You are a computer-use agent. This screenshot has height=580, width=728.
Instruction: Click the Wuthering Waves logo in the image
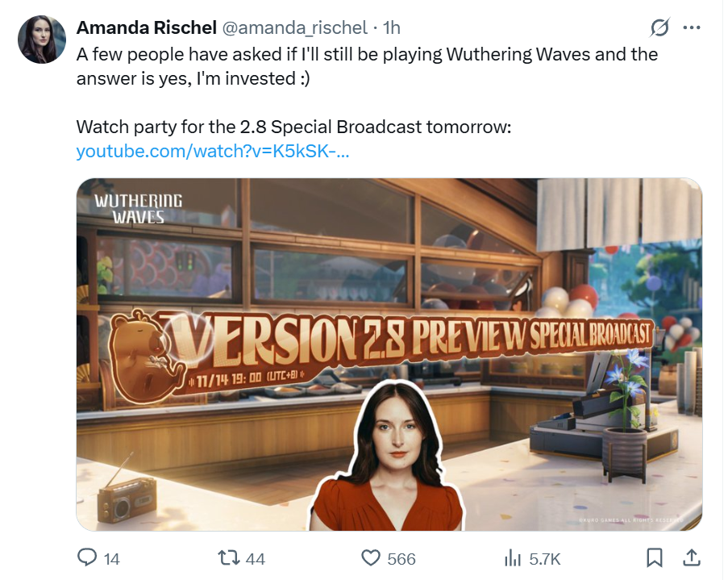point(139,209)
